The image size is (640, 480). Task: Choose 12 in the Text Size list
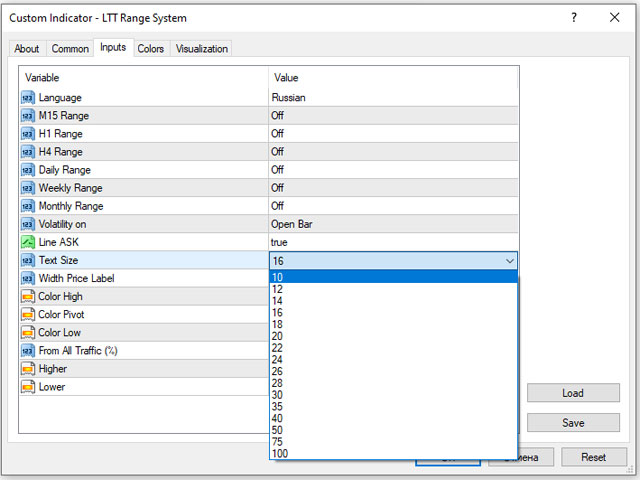[x=393, y=289]
